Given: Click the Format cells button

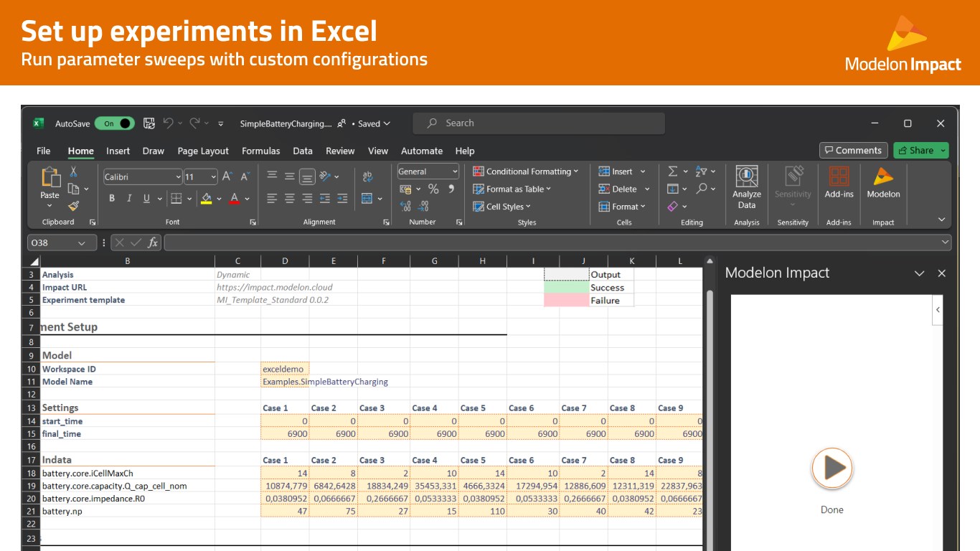Looking at the screenshot, I should click(x=622, y=207).
